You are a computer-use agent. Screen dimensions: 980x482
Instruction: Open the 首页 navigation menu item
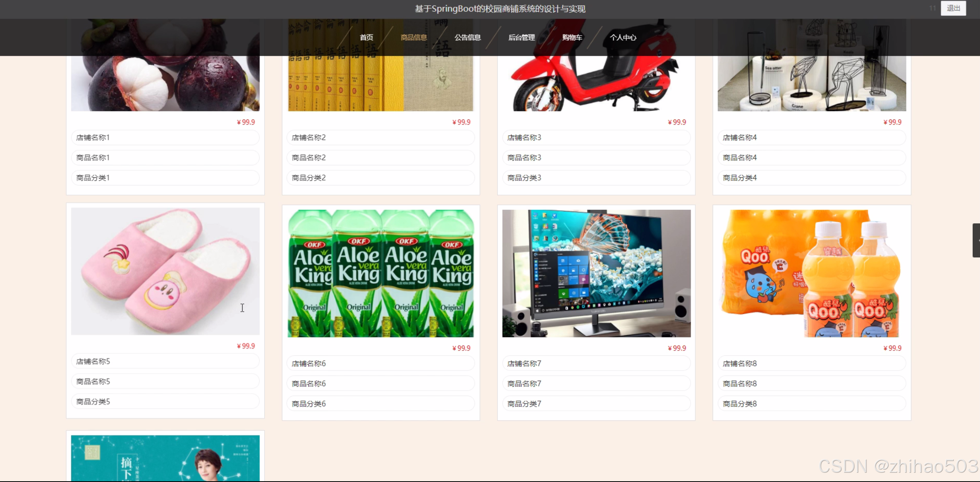[x=366, y=38]
